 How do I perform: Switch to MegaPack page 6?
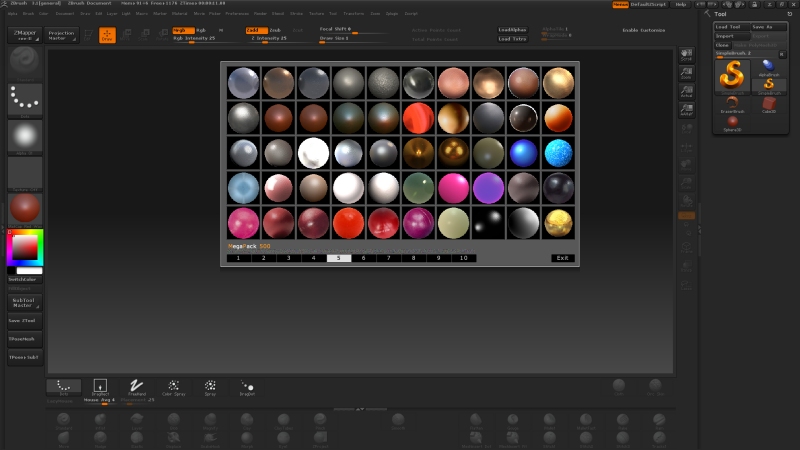point(362,258)
